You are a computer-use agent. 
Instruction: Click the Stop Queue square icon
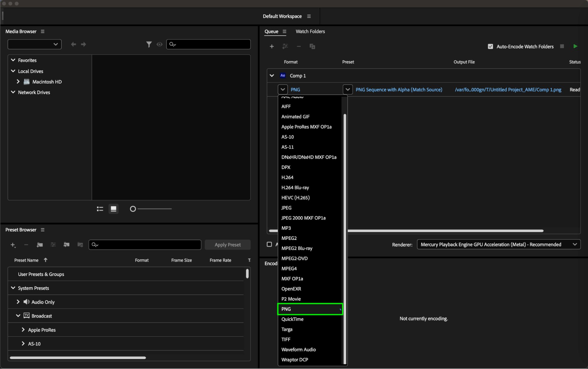coord(562,46)
